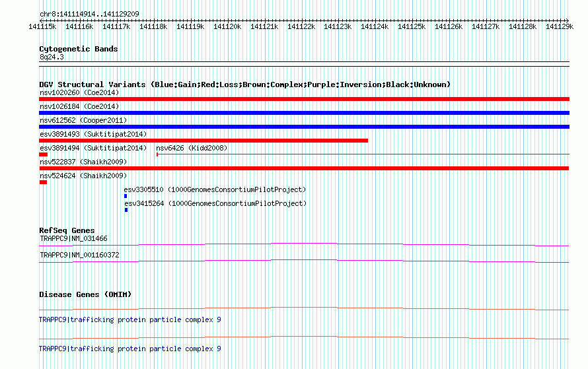Open the nsv522837 (Shaikh2009) label
588x369 pixels.
pos(83,162)
